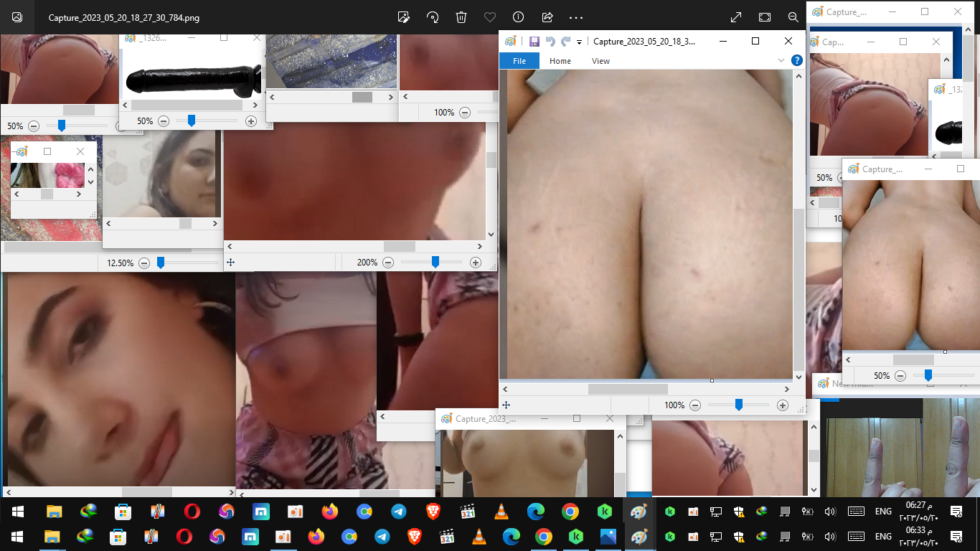Click the Delete trash icon in Photos
980x551 pixels.
461,17
